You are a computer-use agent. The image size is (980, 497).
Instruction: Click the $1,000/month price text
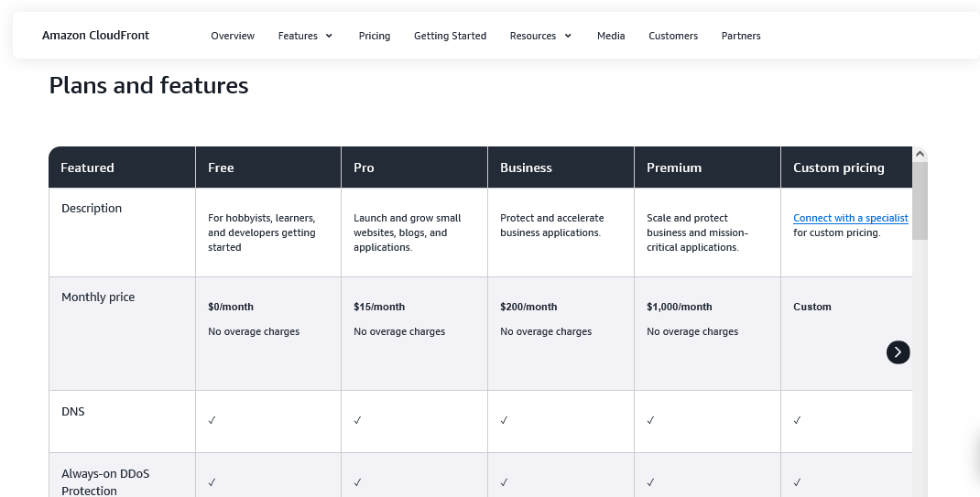coord(679,307)
